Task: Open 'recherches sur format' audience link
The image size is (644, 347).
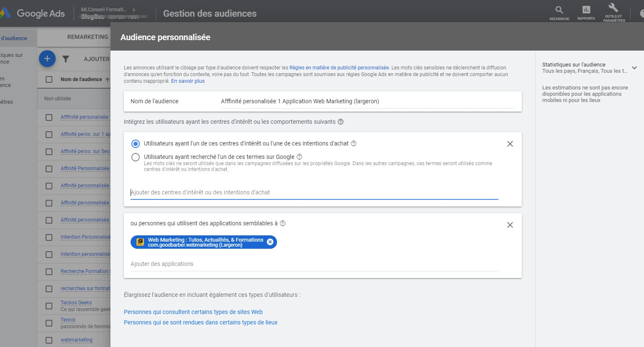Action: (85, 288)
